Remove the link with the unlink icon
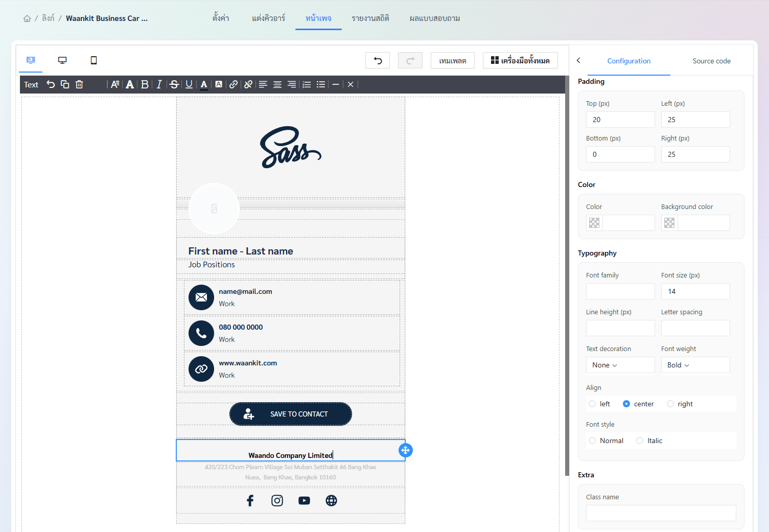Viewport: 769px width, 532px height. point(248,84)
